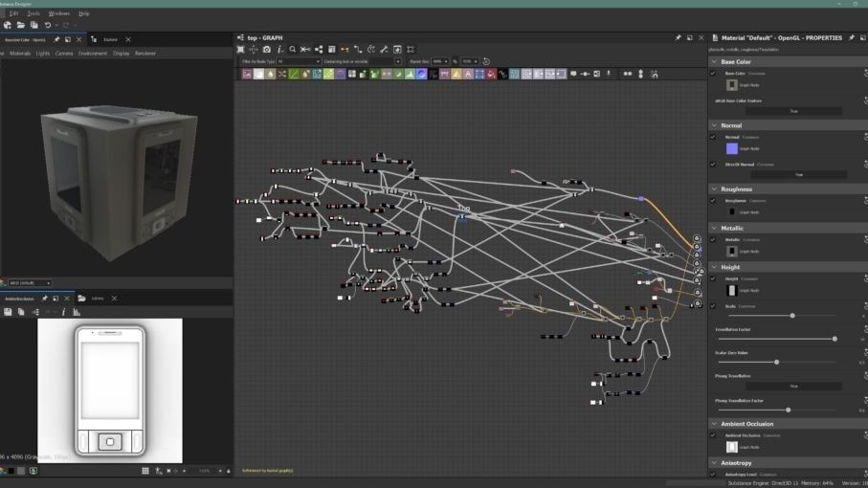Collapse the Height section
Screen dimensions: 868x488
click(x=714, y=267)
